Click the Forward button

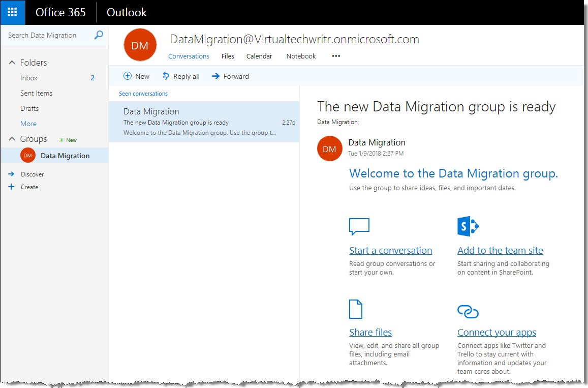231,76
